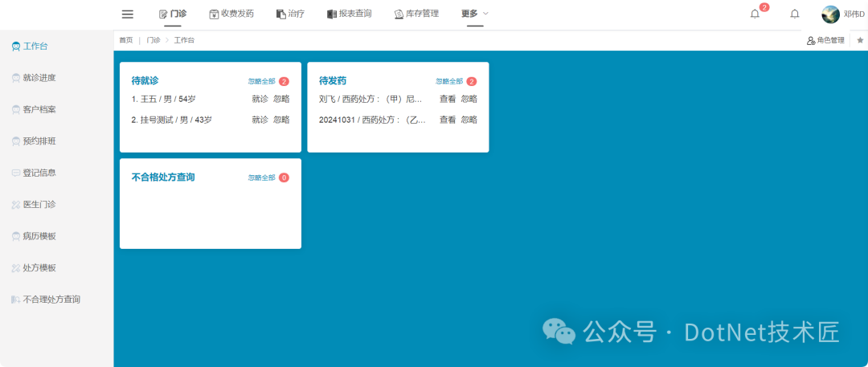Click the favorite star icon
The image size is (868, 367).
pyautogui.click(x=860, y=40)
